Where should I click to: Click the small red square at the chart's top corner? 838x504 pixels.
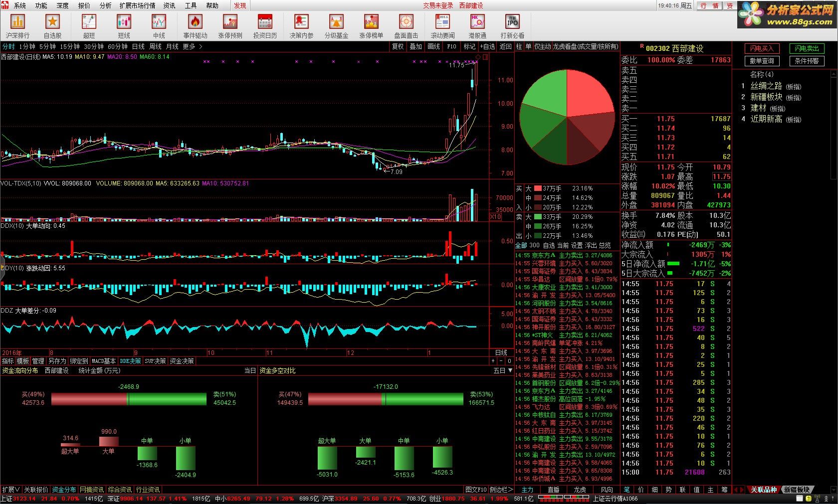pos(485,57)
